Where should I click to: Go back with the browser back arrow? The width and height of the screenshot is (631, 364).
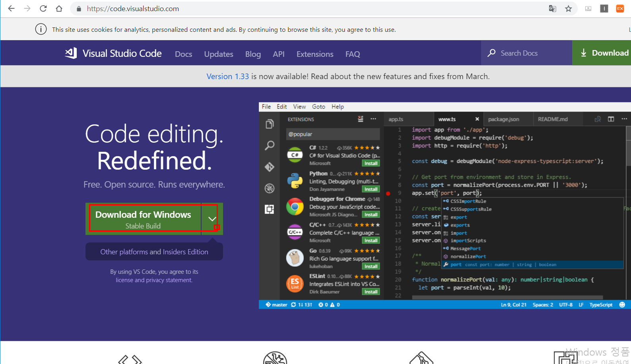coord(11,8)
